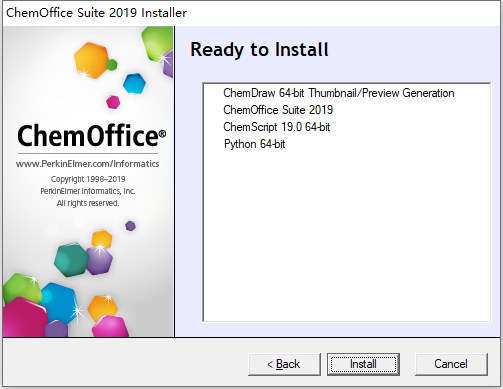Click the orange hexagon at top of banner
The image size is (503, 389).
[x=91, y=61]
